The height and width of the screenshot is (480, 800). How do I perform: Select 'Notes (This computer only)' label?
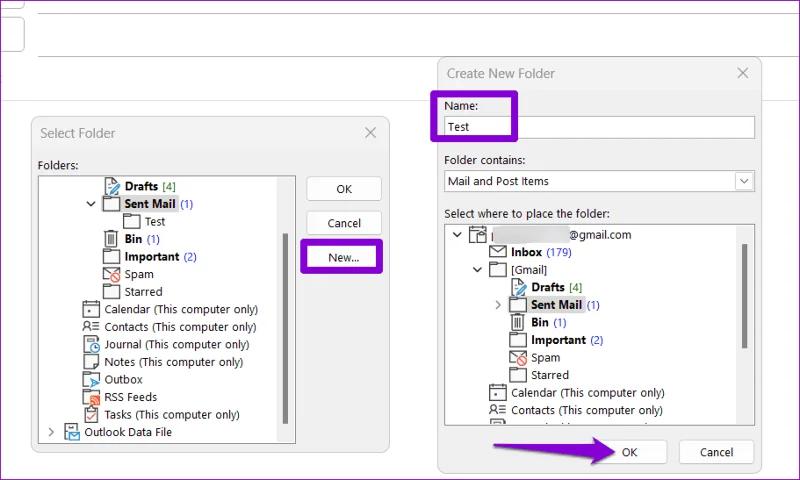pyautogui.click(x=173, y=362)
